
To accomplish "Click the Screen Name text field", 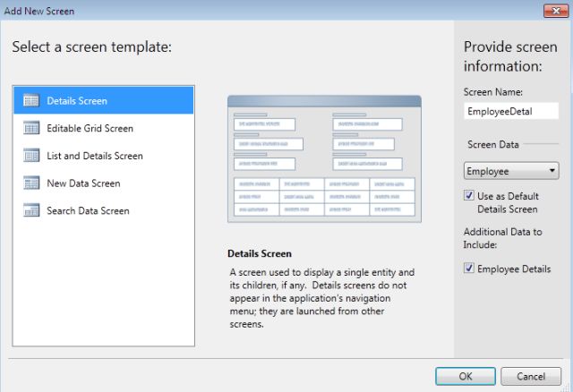I will coord(511,112).
